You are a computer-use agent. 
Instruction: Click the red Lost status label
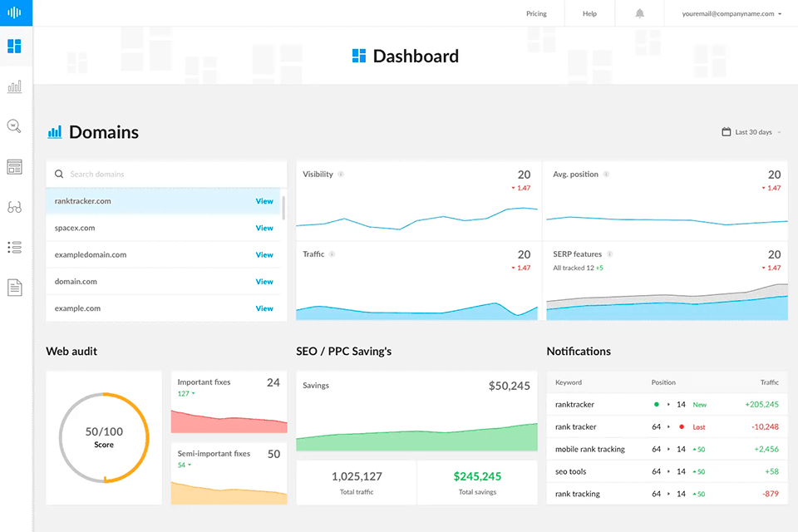(699, 427)
